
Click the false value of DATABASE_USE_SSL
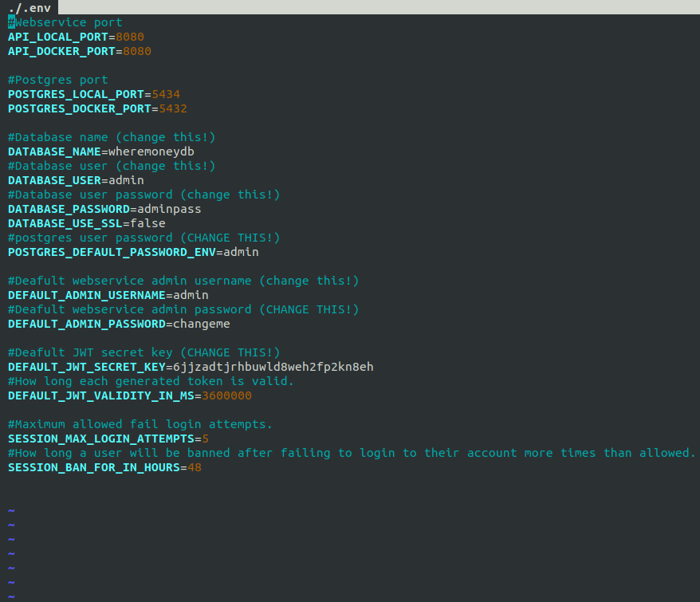coord(147,223)
